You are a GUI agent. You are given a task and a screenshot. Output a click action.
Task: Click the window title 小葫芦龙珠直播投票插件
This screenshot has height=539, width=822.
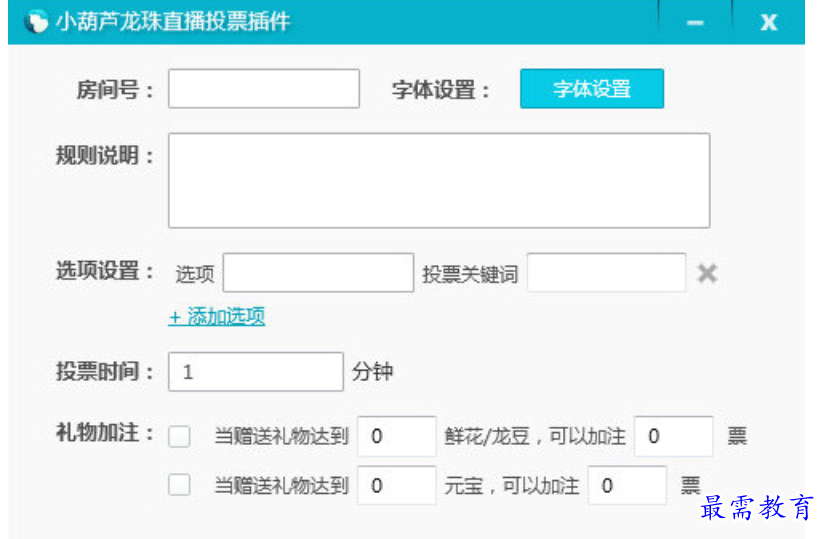pos(173,21)
